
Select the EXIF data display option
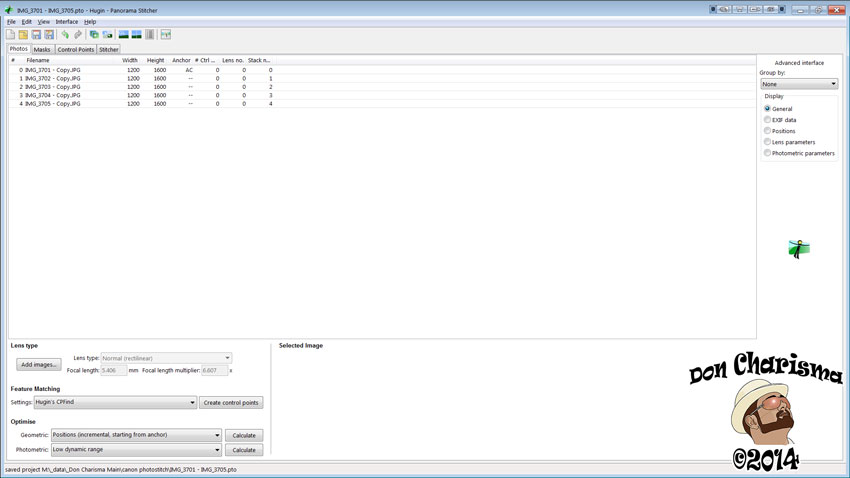pos(768,120)
